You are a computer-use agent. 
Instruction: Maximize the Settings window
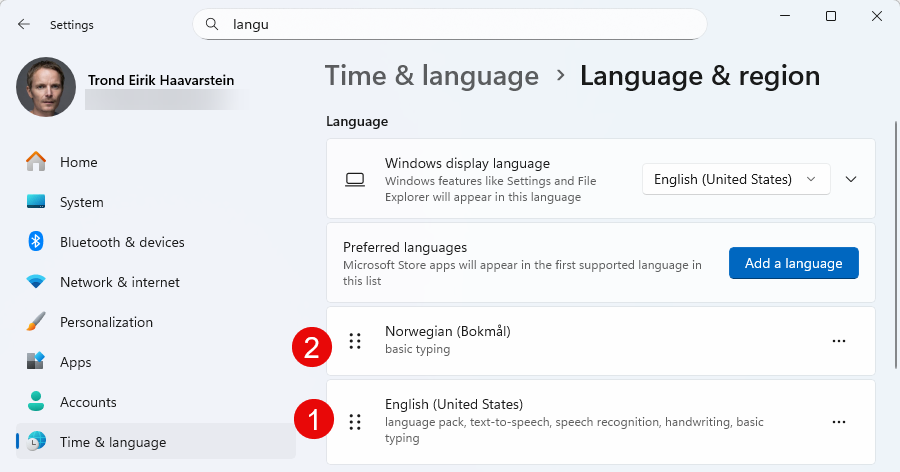[831, 16]
